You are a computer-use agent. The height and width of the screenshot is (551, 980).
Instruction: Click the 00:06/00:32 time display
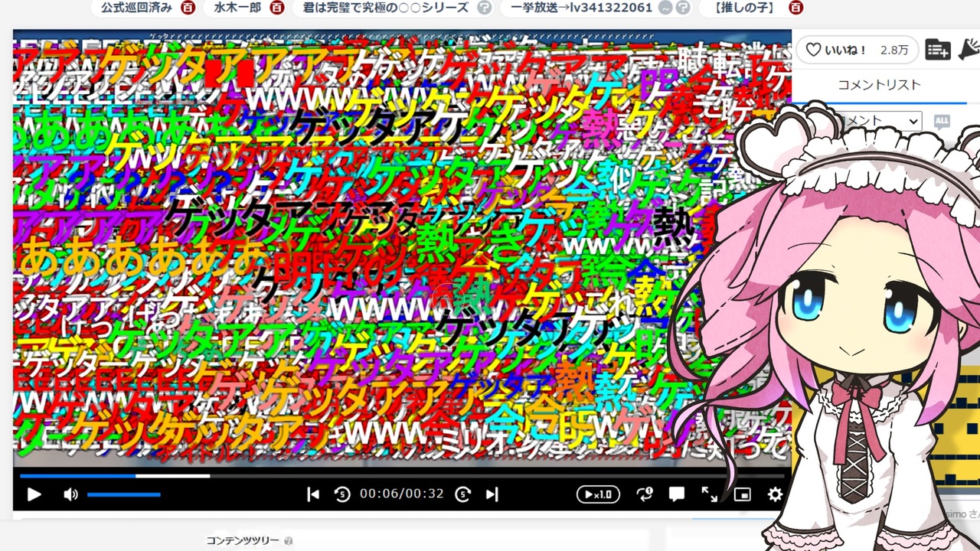pyautogui.click(x=402, y=494)
